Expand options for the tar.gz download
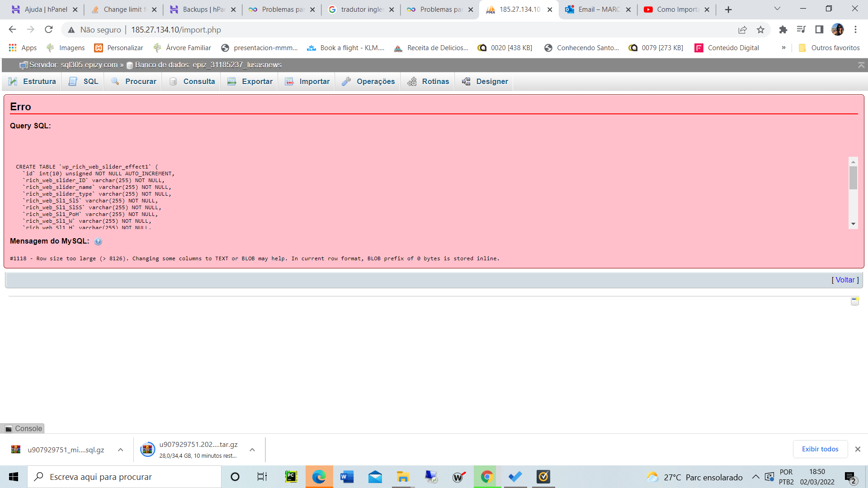The image size is (868, 488). coord(252,450)
